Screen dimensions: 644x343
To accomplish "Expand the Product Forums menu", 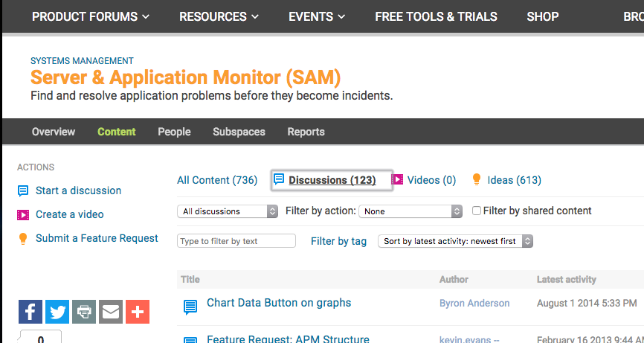I will point(91,16).
